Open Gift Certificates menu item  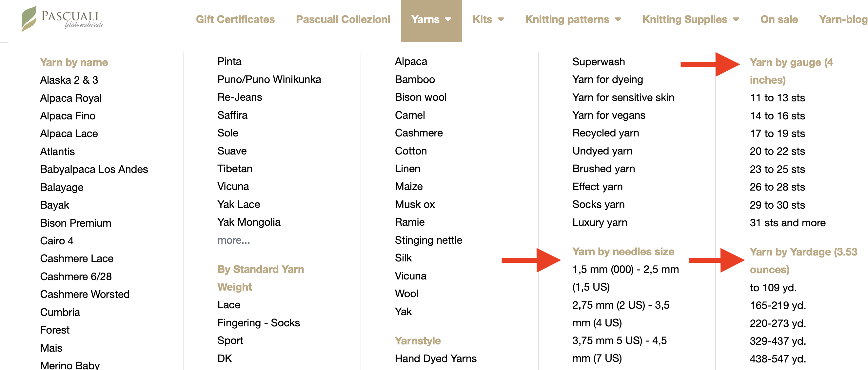coord(235,19)
